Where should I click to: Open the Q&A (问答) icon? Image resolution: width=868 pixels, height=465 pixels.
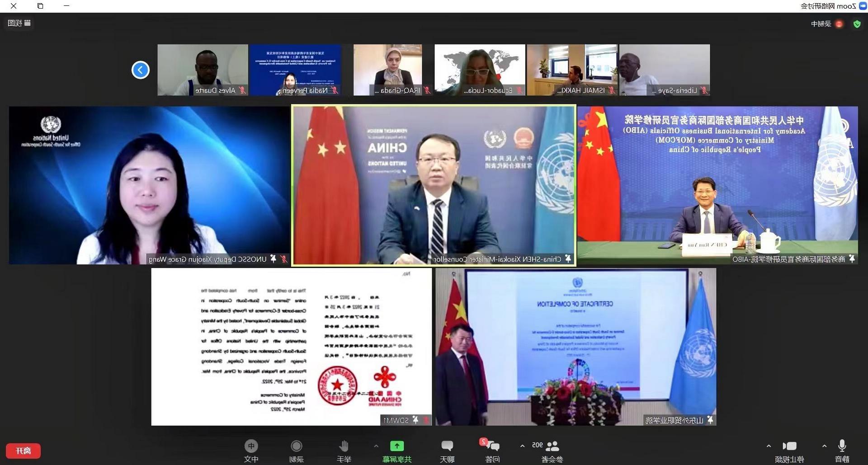coord(492,446)
